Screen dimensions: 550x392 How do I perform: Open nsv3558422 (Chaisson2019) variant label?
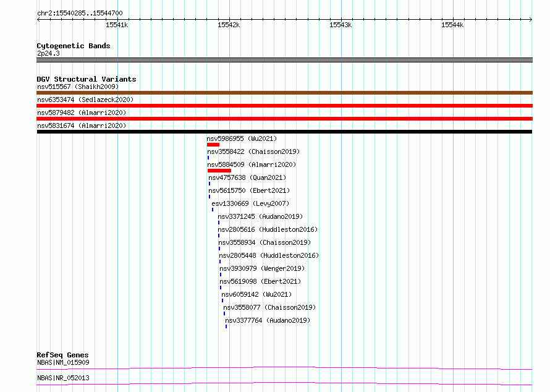click(253, 151)
